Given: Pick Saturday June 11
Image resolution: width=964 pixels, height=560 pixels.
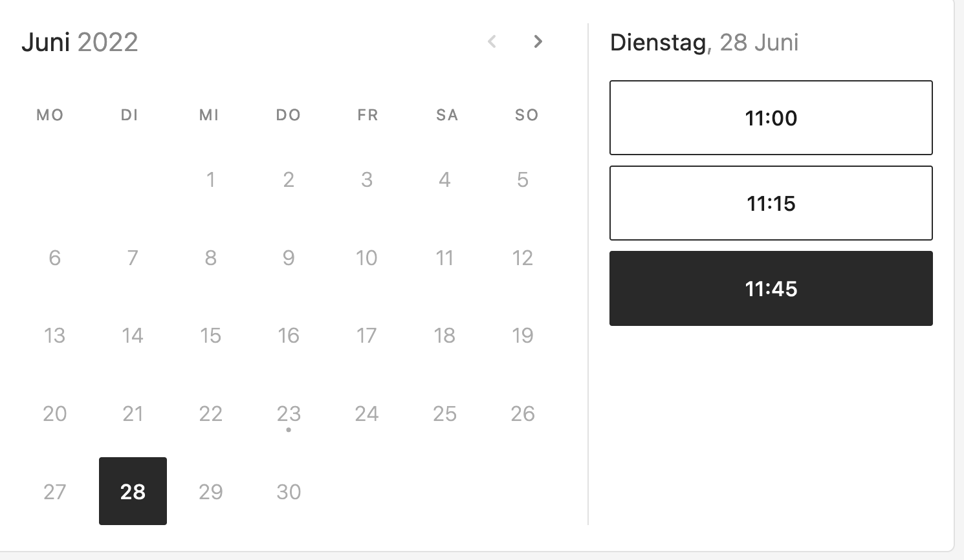Looking at the screenshot, I should (444, 257).
